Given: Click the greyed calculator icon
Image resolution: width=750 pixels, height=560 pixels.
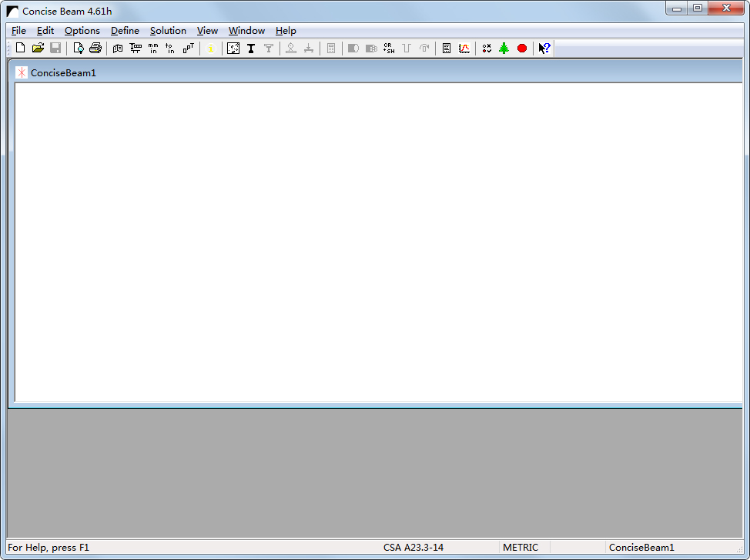Looking at the screenshot, I should click(331, 48).
